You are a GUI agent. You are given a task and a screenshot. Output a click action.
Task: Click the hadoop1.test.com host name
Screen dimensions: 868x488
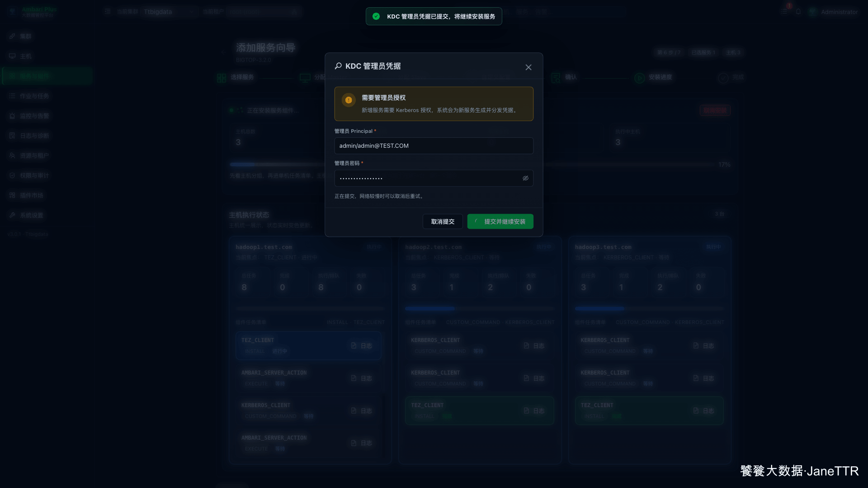coord(264,247)
